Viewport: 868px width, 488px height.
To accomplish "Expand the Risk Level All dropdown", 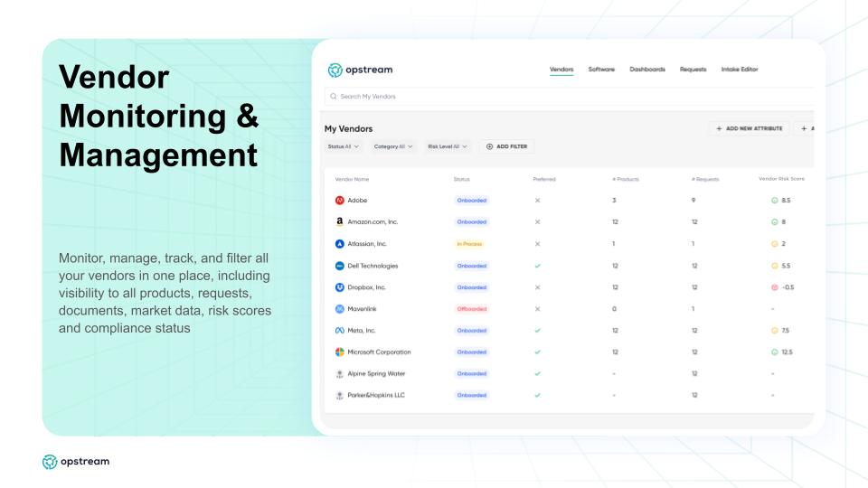I will pos(448,146).
